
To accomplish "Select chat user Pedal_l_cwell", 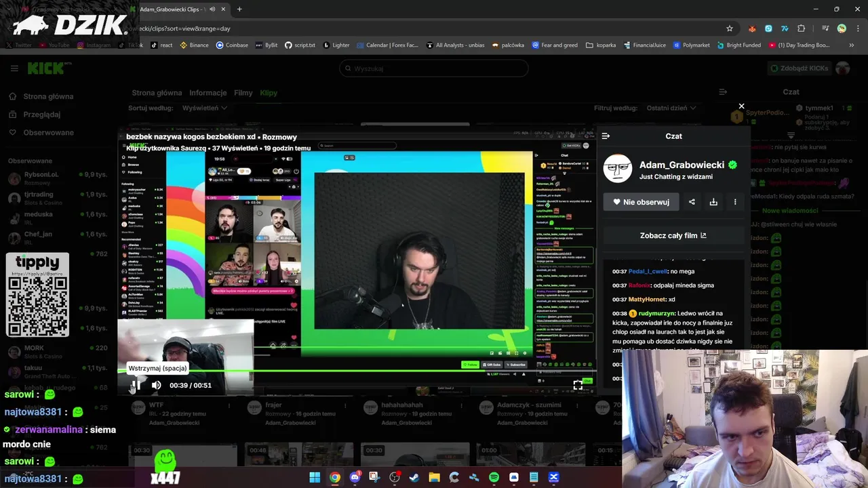I will click(648, 271).
